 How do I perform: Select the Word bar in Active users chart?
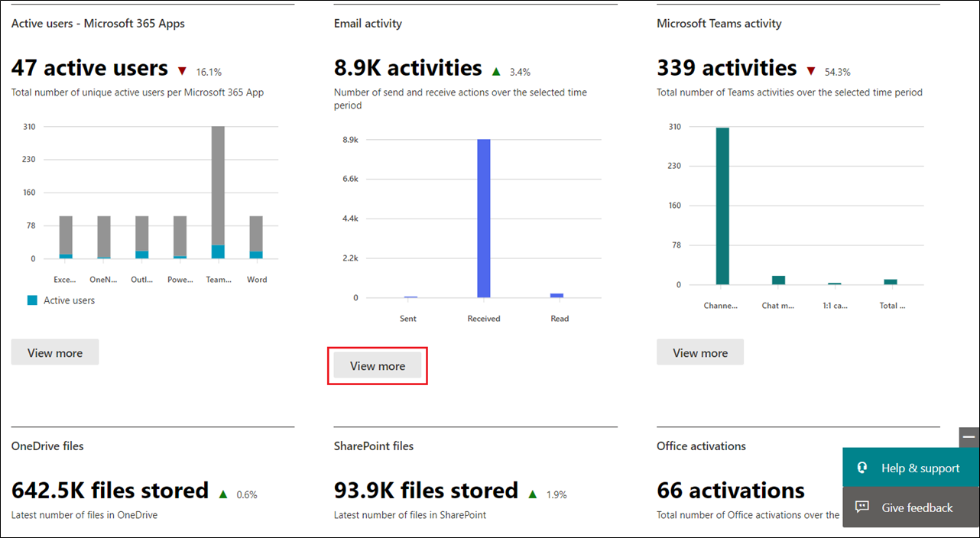256,237
